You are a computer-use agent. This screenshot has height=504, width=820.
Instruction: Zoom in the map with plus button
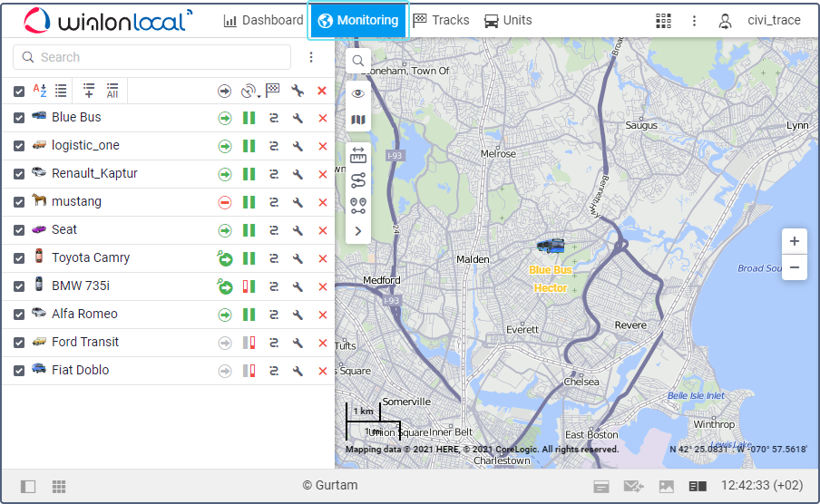[795, 241]
